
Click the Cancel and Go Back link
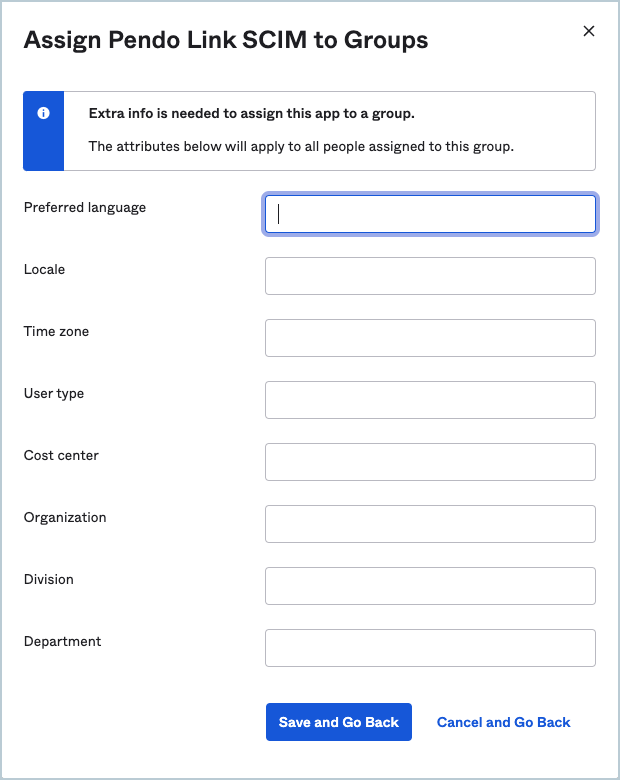[504, 722]
